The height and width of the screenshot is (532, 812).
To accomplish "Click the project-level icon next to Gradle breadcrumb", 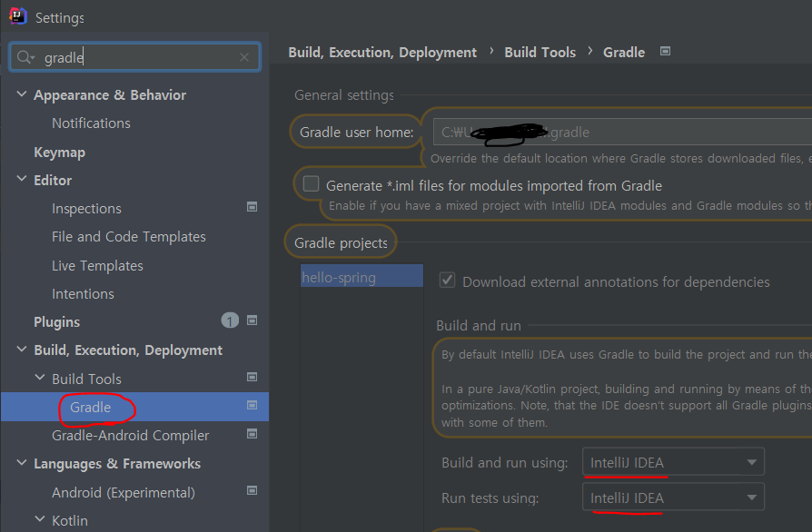I will [x=666, y=51].
